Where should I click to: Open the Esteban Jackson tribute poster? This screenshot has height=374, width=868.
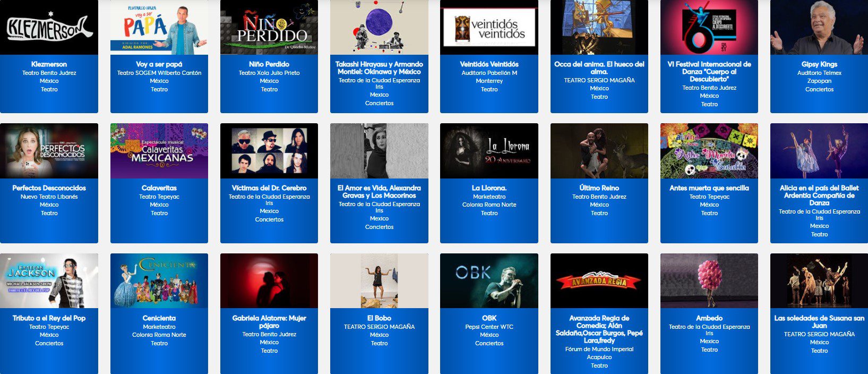tap(49, 281)
